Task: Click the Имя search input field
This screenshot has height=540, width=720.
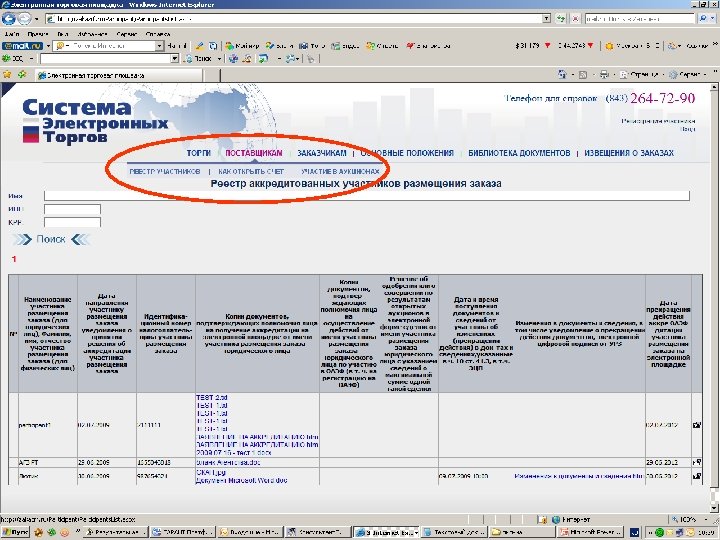Action: pos(366,196)
